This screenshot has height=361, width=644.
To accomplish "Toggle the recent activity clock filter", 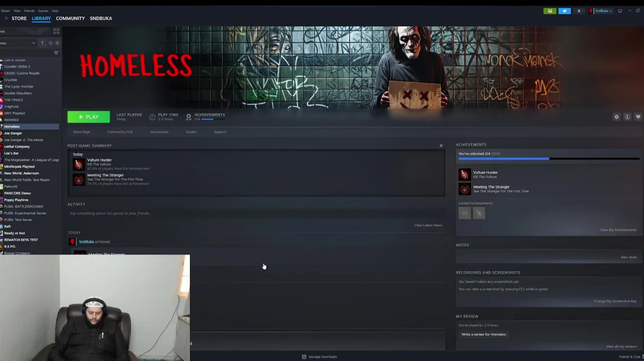I will tap(50, 43).
